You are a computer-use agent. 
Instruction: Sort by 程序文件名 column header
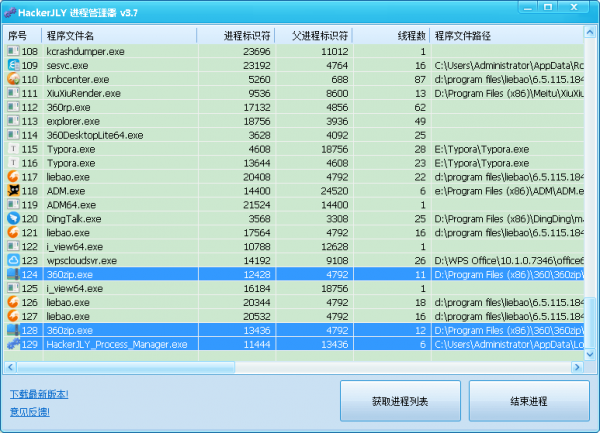pyautogui.click(x=119, y=36)
